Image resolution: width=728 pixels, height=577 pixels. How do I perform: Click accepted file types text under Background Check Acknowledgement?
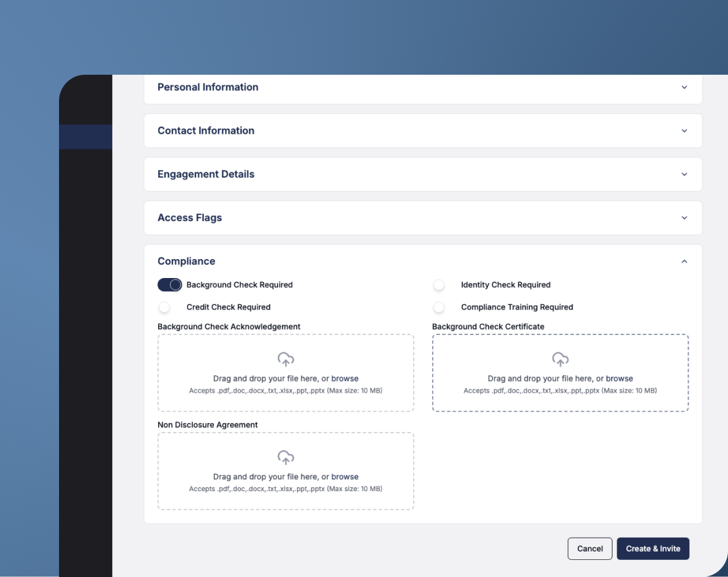(285, 391)
